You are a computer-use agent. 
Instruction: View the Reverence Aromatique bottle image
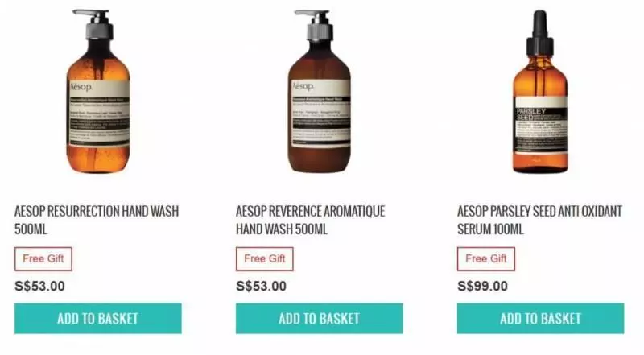coord(319,91)
